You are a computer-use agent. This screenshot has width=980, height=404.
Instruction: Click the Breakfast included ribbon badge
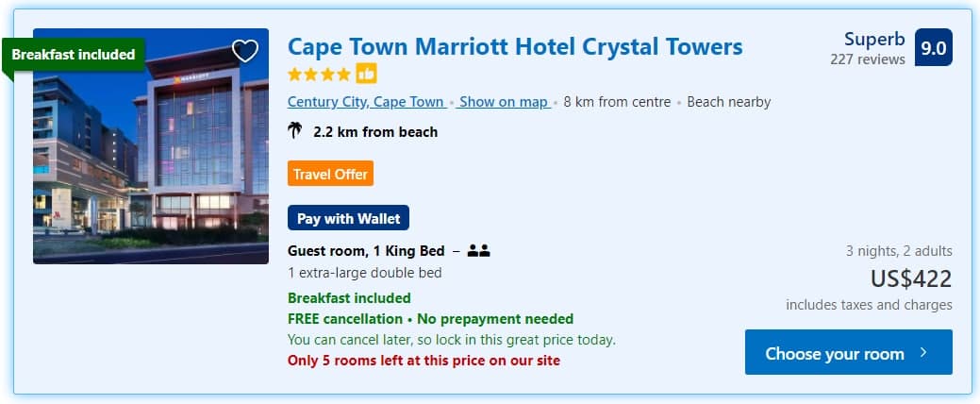coord(74,55)
